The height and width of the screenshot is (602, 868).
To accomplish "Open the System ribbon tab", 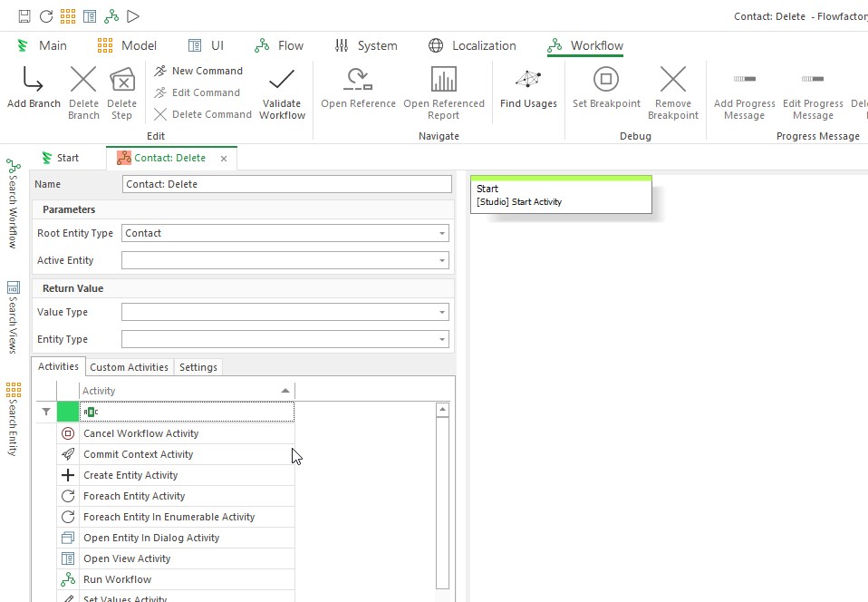I will pos(366,45).
